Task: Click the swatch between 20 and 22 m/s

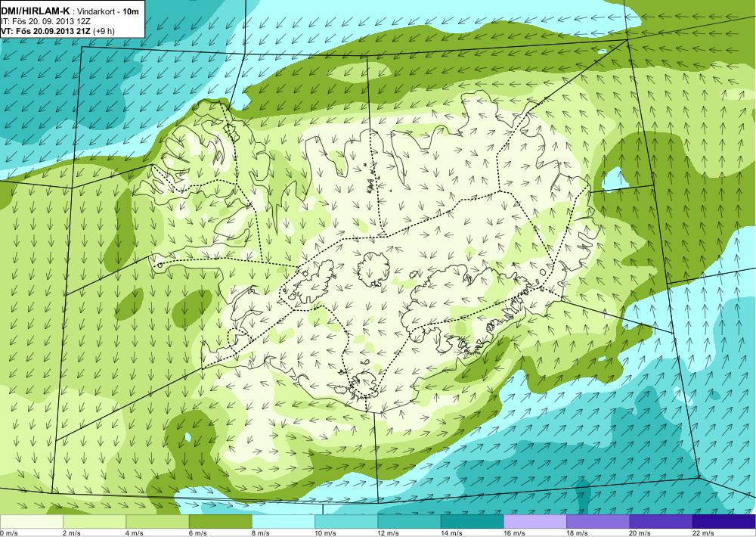Action: click(661, 522)
